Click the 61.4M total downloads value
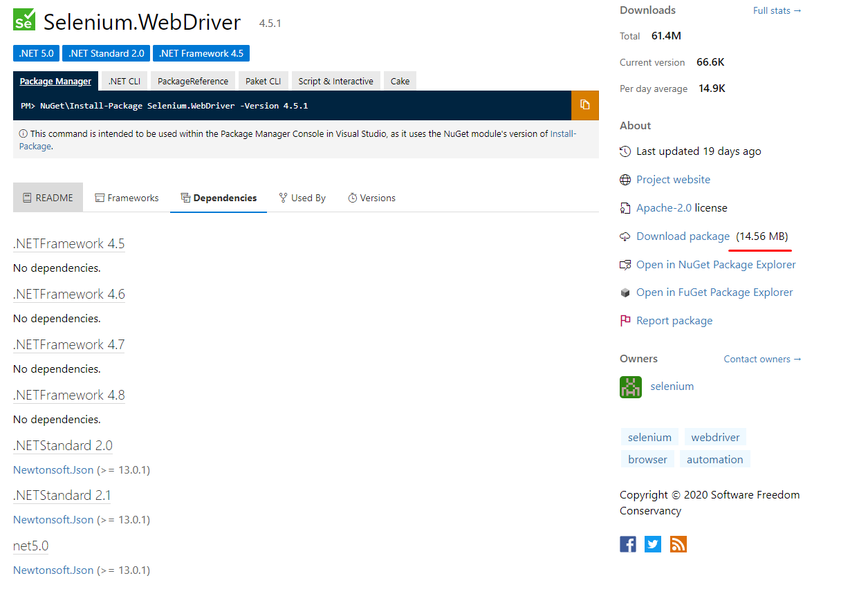The width and height of the screenshot is (868, 596). [x=666, y=36]
